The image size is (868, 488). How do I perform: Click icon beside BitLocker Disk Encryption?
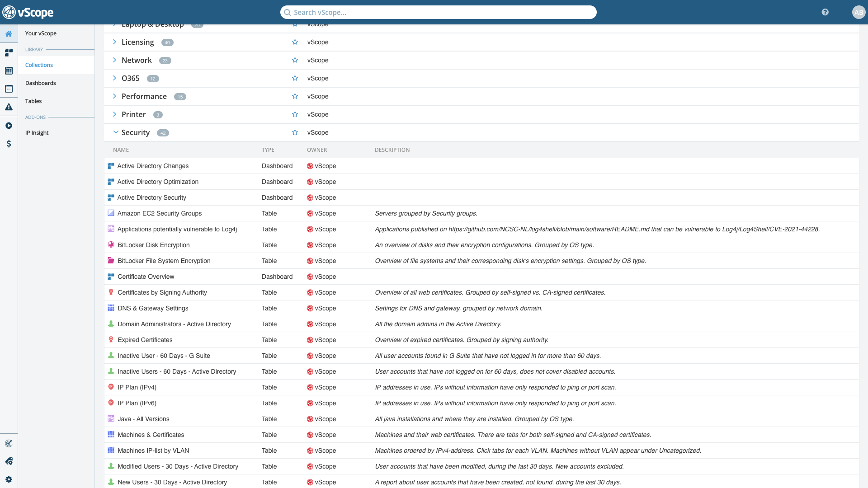[x=111, y=245]
